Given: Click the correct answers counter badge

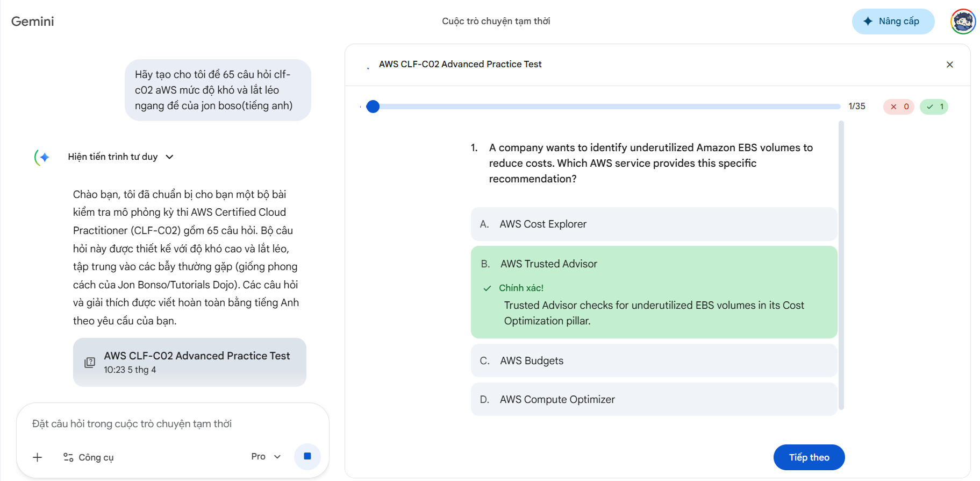Looking at the screenshot, I should pyautogui.click(x=934, y=107).
